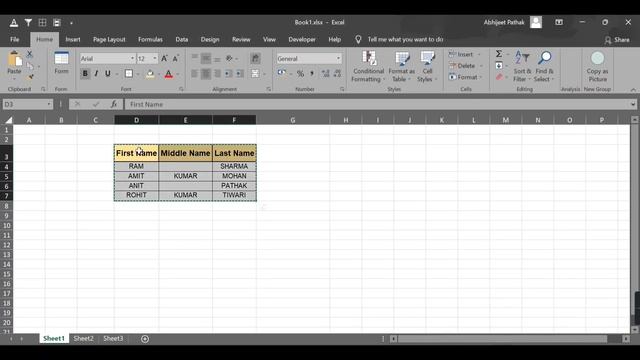Click Copy as Picture button

(x=597, y=67)
